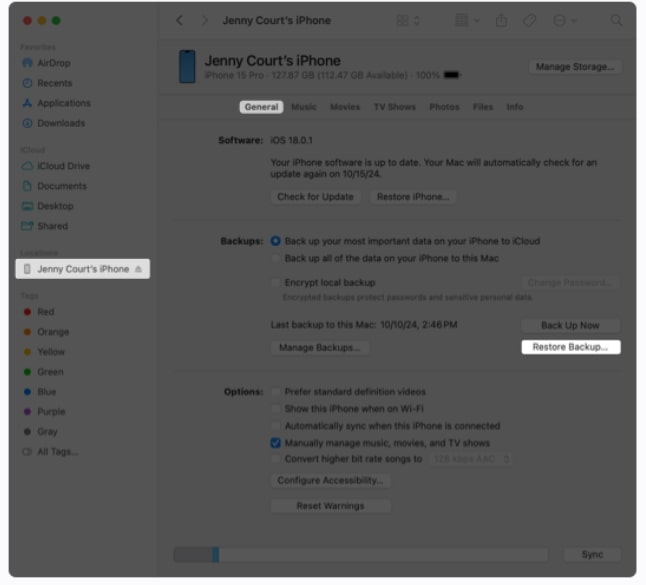Enable Encrypt local backup checkbox

pyautogui.click(x=276, y=283)
